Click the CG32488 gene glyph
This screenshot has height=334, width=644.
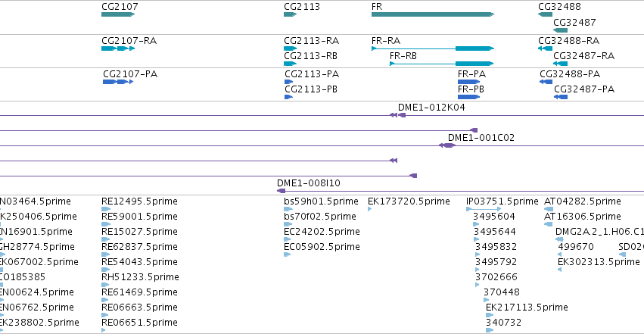pos(545,14)
